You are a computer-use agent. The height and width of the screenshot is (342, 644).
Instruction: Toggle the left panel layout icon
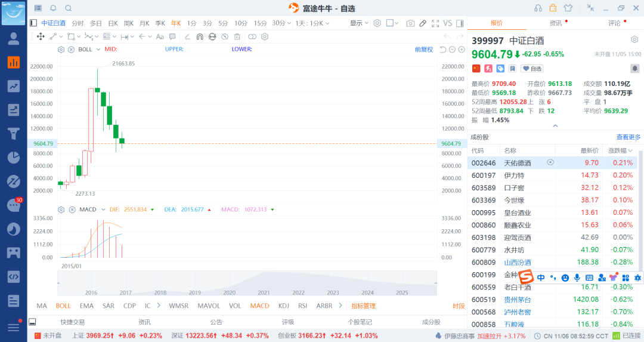[33, 23]
